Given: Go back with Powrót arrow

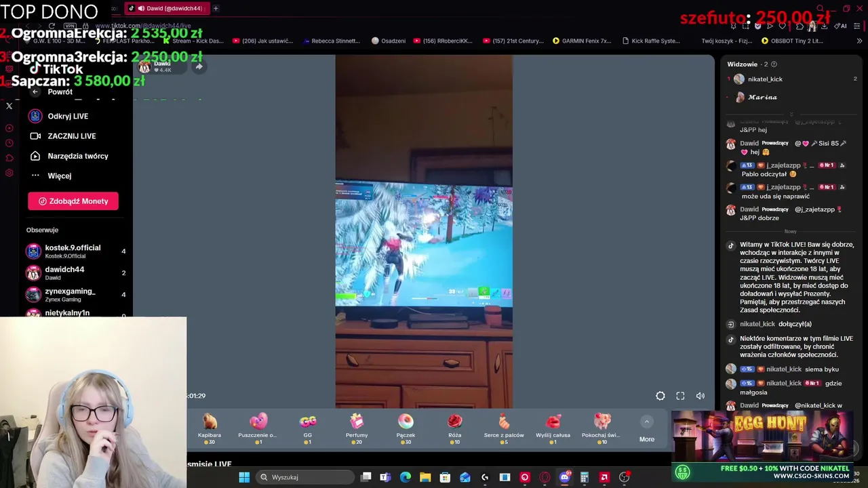Looking at the screenshot, I should pos(35,91).
